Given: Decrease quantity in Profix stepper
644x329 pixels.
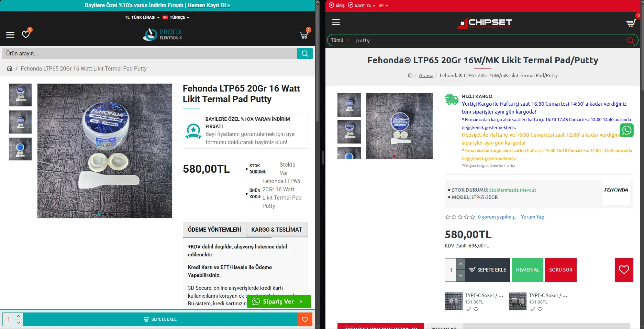Looking at the screenshot, I should tap(19, 323).
